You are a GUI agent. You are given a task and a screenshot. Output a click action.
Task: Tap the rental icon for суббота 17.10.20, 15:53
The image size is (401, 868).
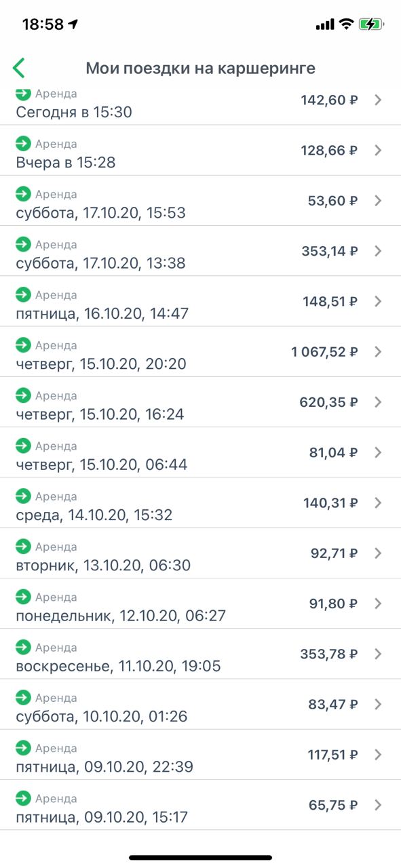pos(24,193)
